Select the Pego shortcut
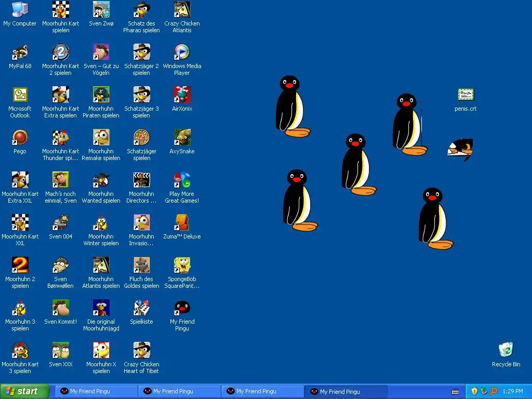The image size is (532, 399). click(x=20, y=137)
